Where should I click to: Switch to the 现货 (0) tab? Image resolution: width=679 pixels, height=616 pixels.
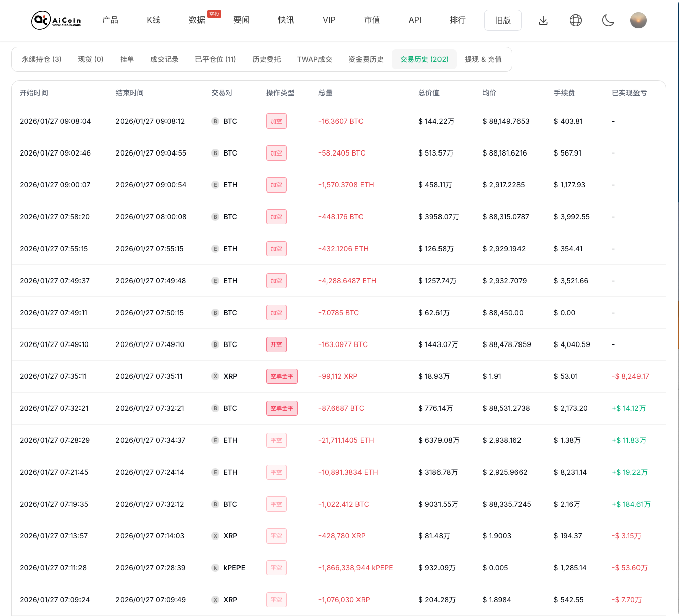(x=90, y=59)
